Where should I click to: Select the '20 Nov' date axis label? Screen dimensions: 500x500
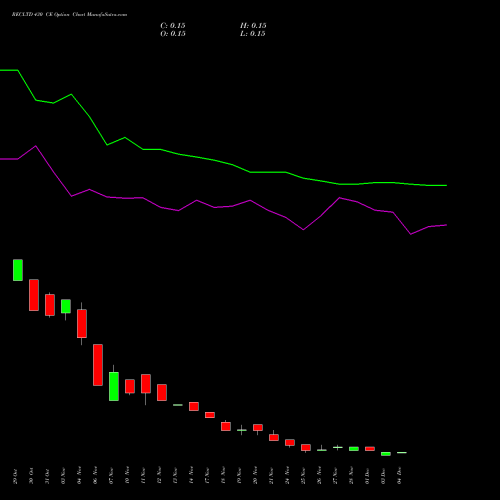[x=255, y=476]
